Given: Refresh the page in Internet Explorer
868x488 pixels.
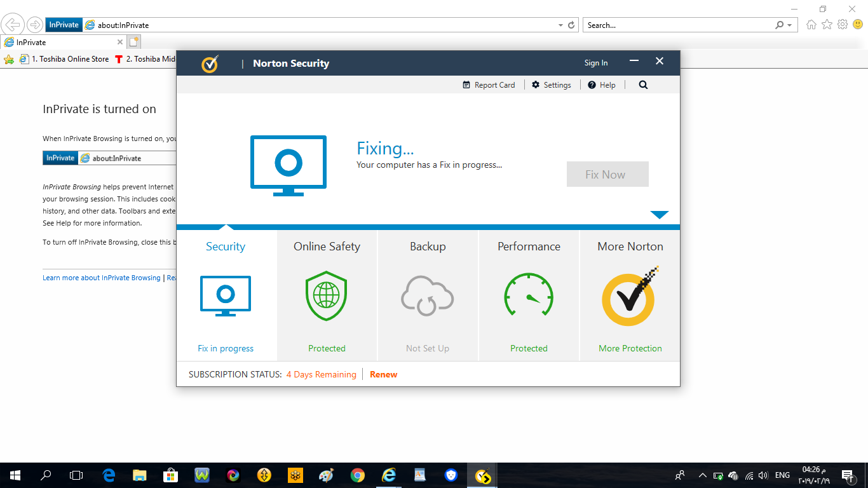Looking at the screenshot, I should click(571, 25).
